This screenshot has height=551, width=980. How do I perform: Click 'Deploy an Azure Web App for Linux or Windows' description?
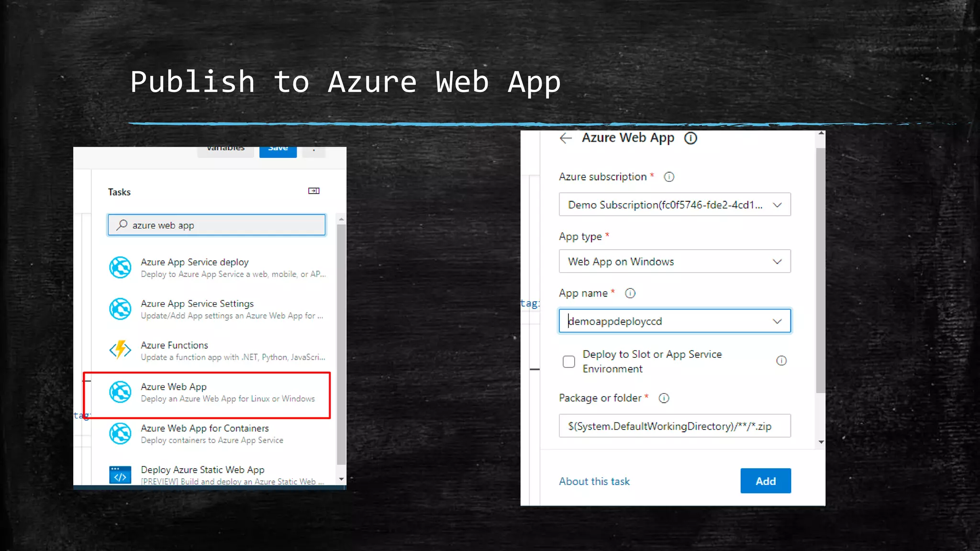pos(228,399)
